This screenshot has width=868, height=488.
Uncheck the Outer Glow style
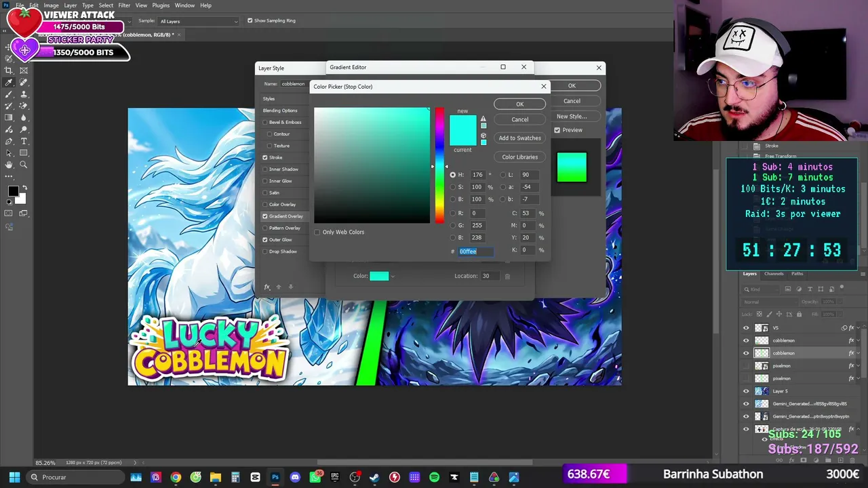(265, 239)
